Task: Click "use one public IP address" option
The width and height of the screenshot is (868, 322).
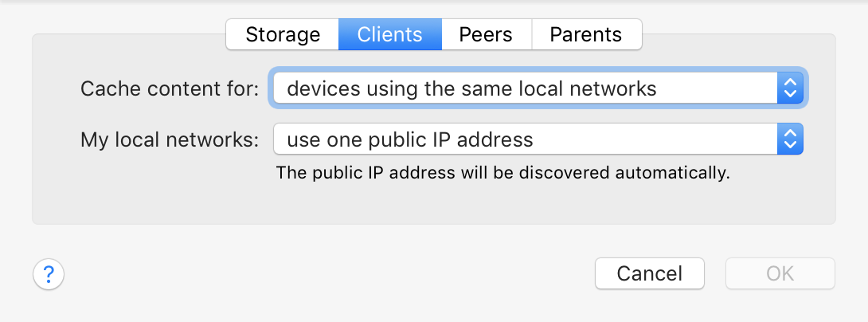Action: 409,139
